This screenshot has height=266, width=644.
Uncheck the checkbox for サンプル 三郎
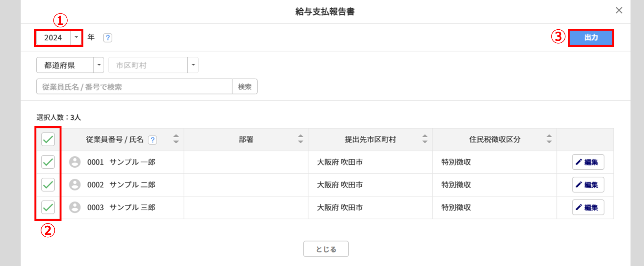coord(48,207)
